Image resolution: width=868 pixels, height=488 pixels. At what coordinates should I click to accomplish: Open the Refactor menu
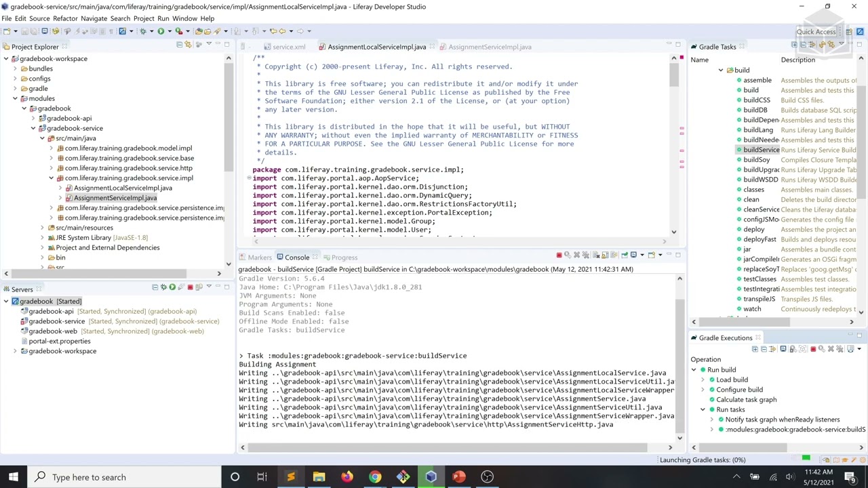pyautogui.click(x=65, y=18)
